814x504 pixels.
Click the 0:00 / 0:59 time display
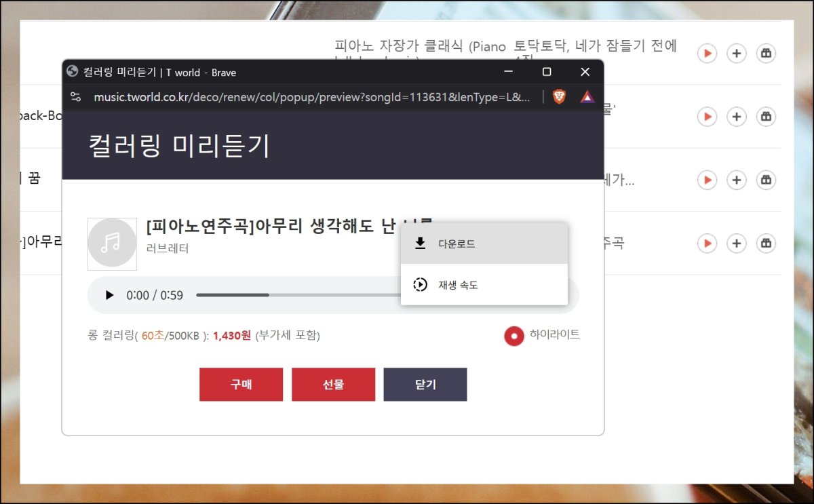(155, 295)
